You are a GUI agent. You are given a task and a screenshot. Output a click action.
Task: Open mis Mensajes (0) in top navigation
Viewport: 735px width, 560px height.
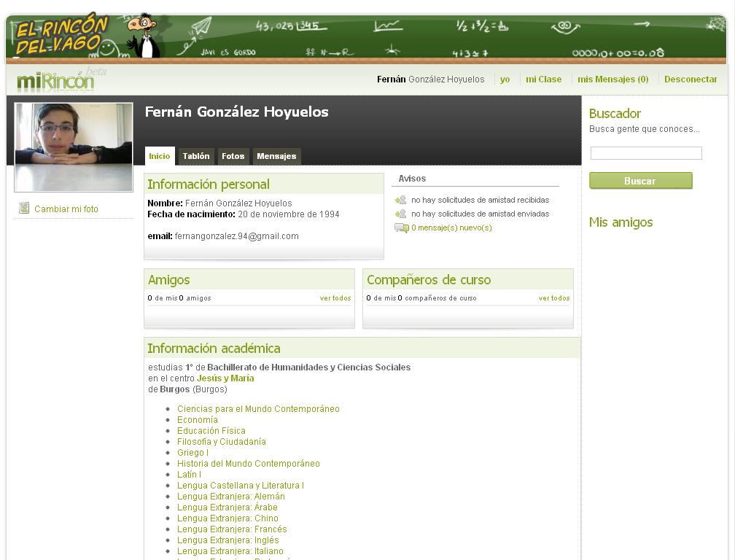(612, 79)
